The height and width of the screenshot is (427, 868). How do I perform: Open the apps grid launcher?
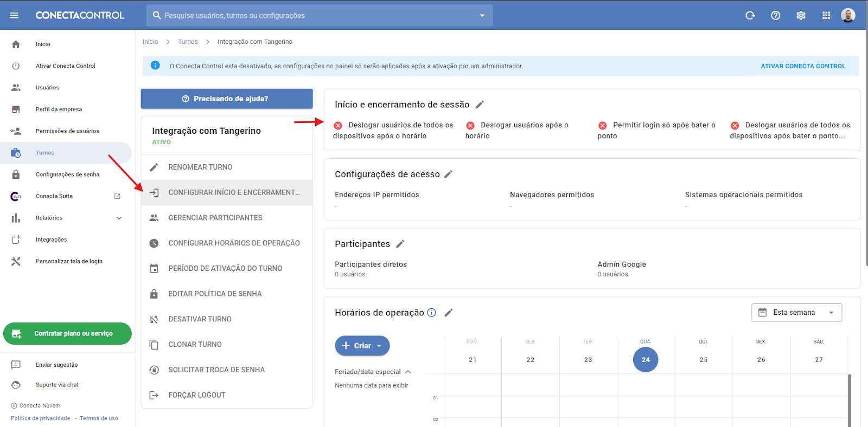coord(826,15)
